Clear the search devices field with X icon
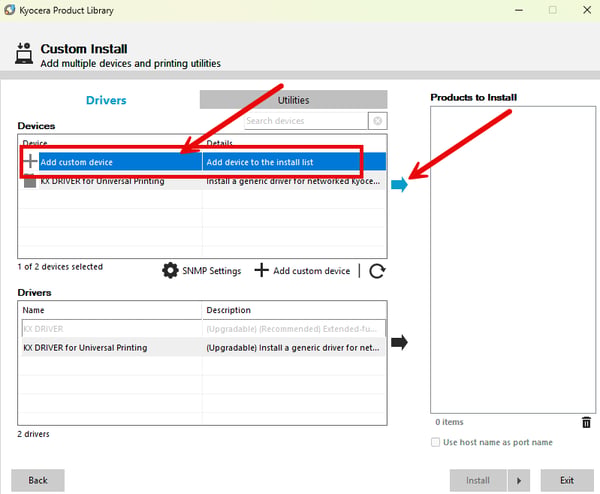This screenshot has width=600, height=494. click(x=378, y=121)
